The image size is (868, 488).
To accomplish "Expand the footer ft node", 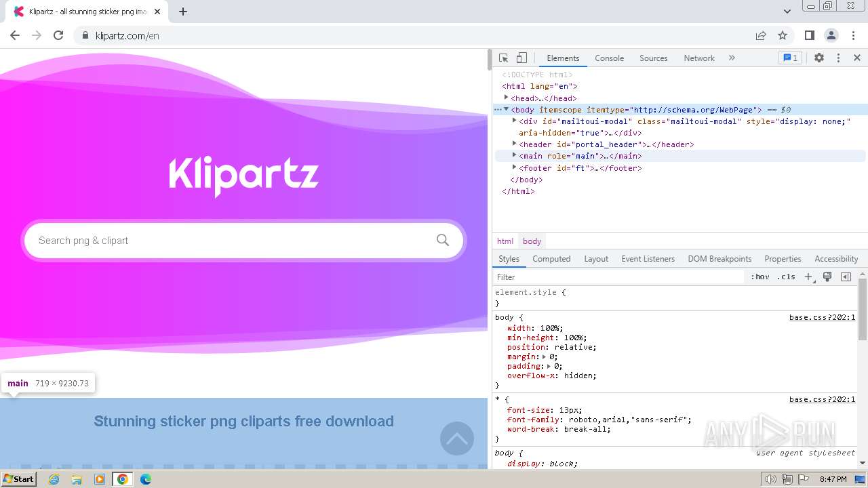I will pyautogui.click(x=514, y=167).
